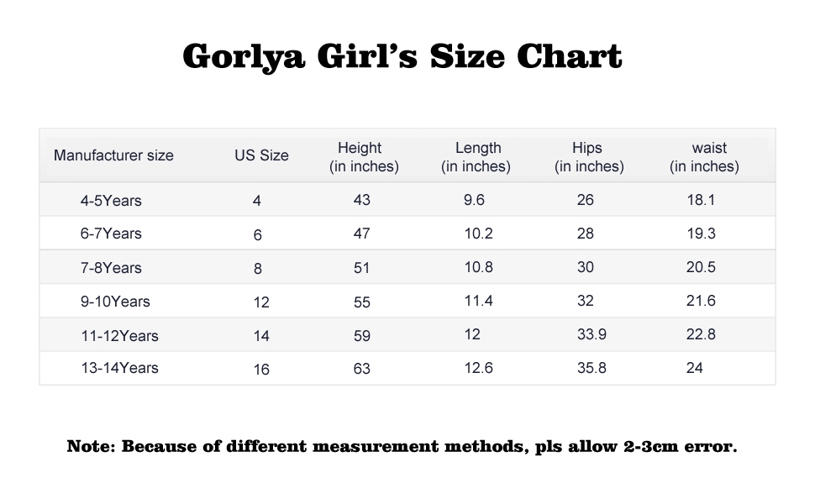Select the waist value 18.1
Image resolution: width=815 pixels, height=504 pixels.
click(701, 201)
